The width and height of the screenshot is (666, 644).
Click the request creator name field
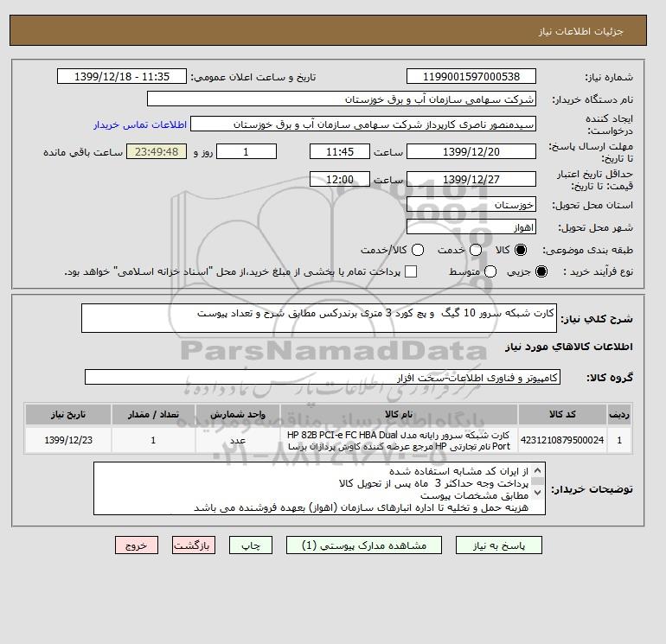pos(362,124)
